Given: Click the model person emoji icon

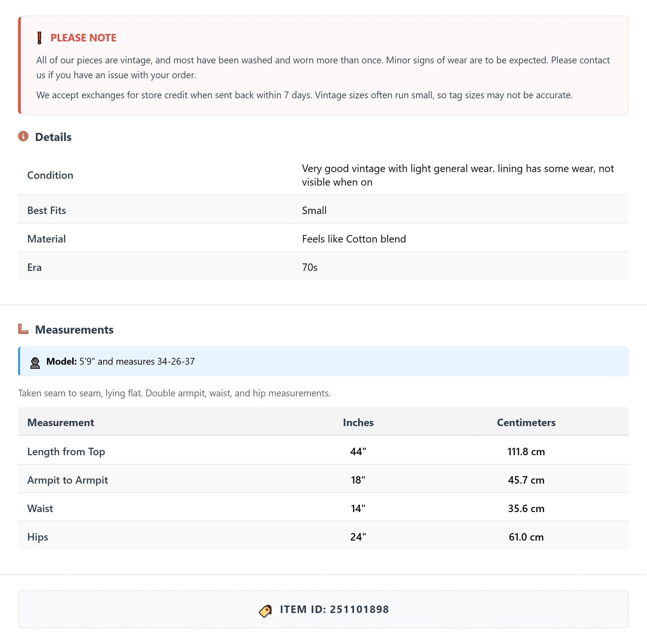Looking at the screenshot, I should (35, 363).
